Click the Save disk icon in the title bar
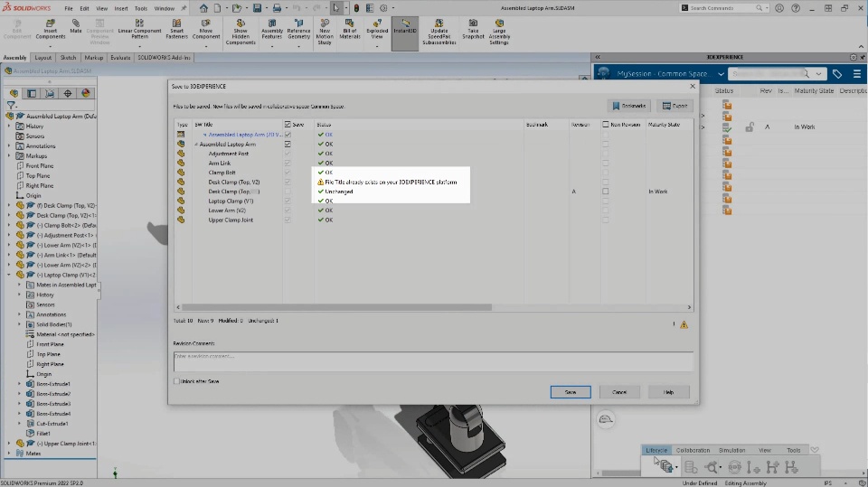This screenshot has height=487, width=868. pos(257,8)
